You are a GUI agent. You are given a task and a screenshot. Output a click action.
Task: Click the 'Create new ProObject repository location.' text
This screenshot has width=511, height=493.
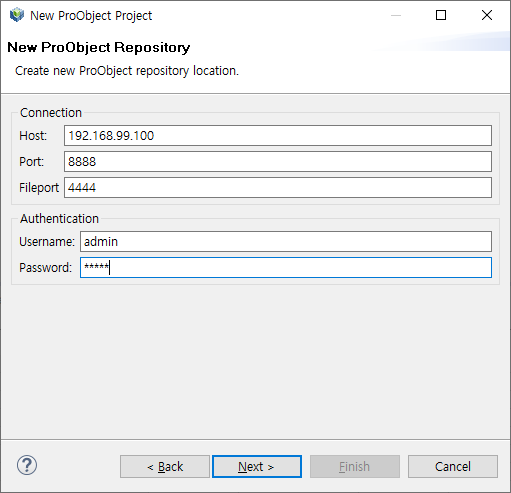[127, 71]
